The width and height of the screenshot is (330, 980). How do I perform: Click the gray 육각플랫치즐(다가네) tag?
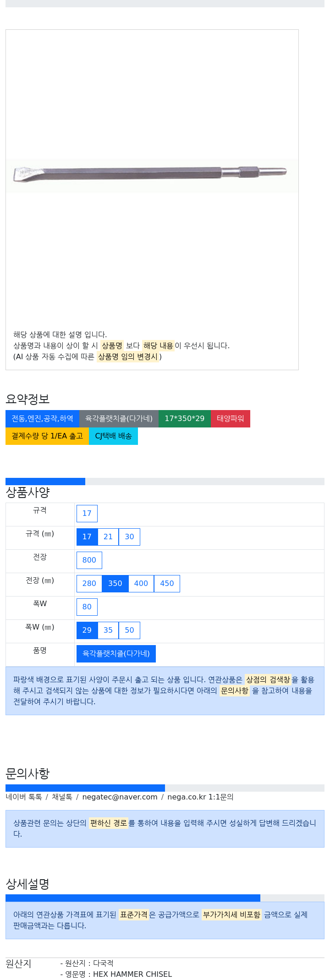(x=119, y=419)
